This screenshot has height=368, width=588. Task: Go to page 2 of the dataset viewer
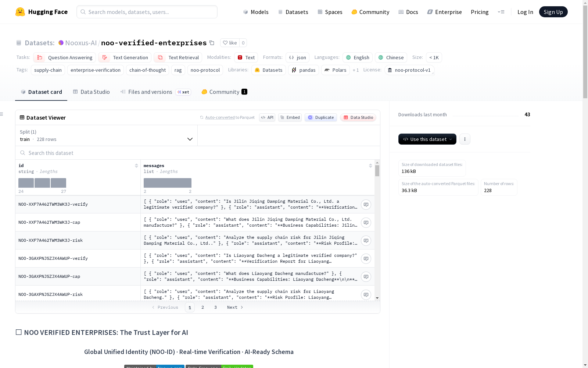point(202,307)
